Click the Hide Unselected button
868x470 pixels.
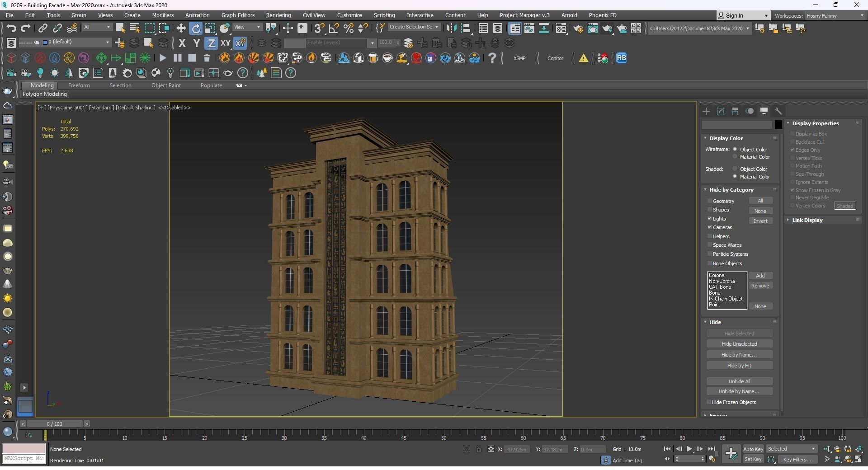[x=739, y=343]
